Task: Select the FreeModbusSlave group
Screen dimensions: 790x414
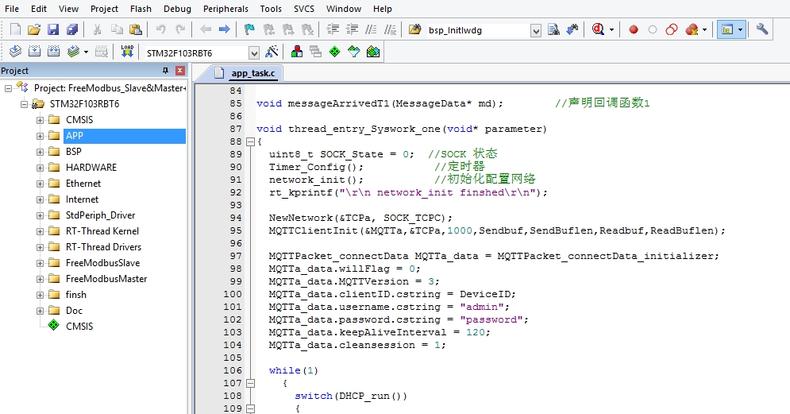Action: coord(103,263)
